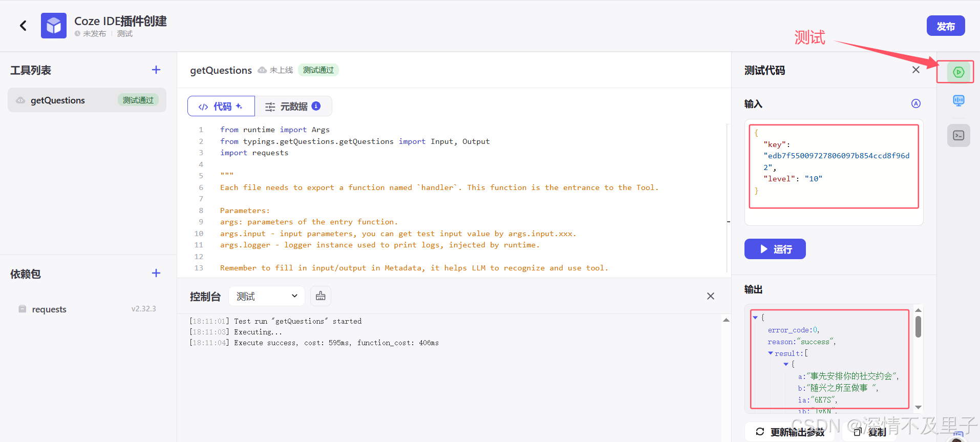Click the 发布 publish button
Screen dimensions: 980x442
click(x=946, y=26)
